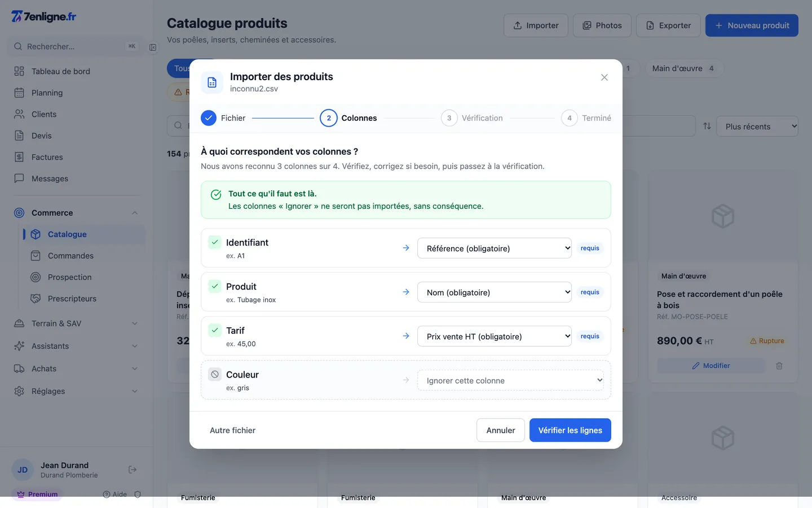Jump to the Vérification step
The height and width of the screenshot is (508, 812).
472,118
